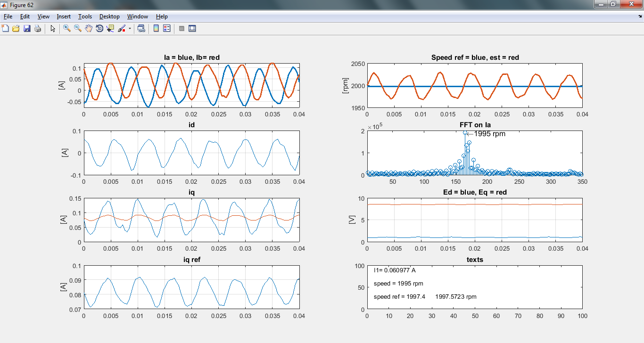Insert a colorbar into the figure
This screenshot has width=644, height=343.
tap(156, 28)
